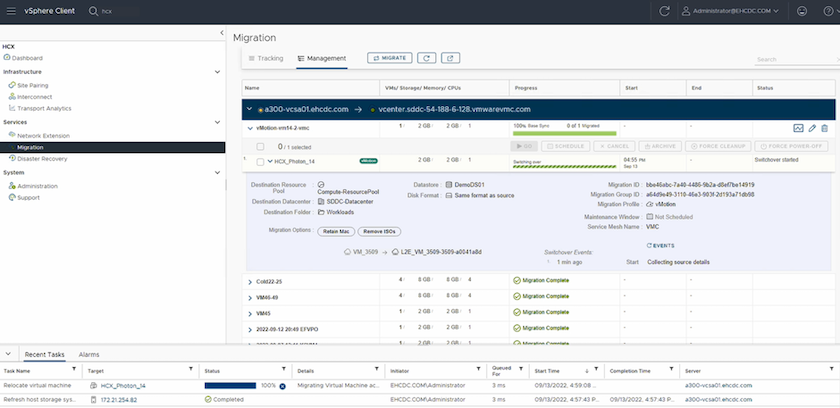Click the trash delete icon for vMotion-vm14.2-vmc
Image resolution: width=840 pixels, height=408 pixels.
(x=825, y=129)
